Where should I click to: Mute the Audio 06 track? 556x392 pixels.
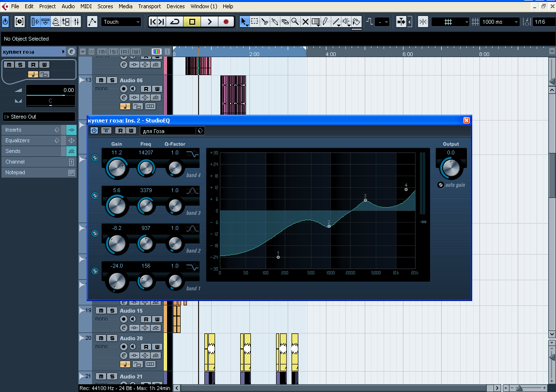tap(101, 80)
